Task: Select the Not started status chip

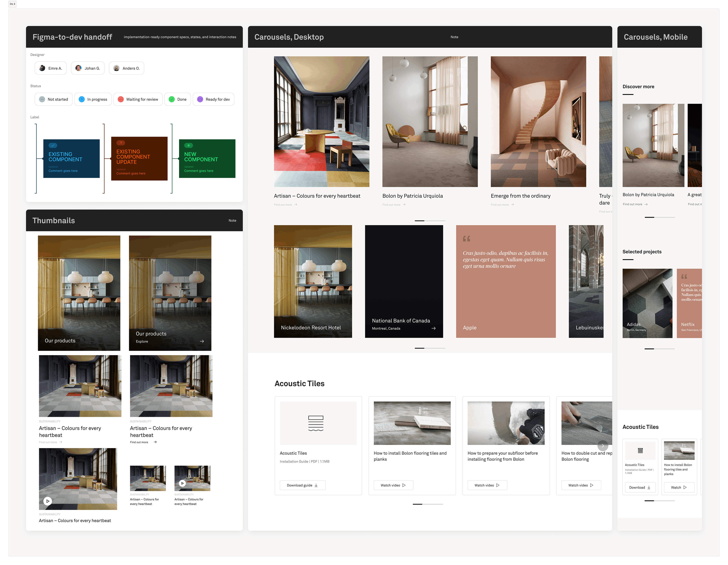Action: click(54, 99)
